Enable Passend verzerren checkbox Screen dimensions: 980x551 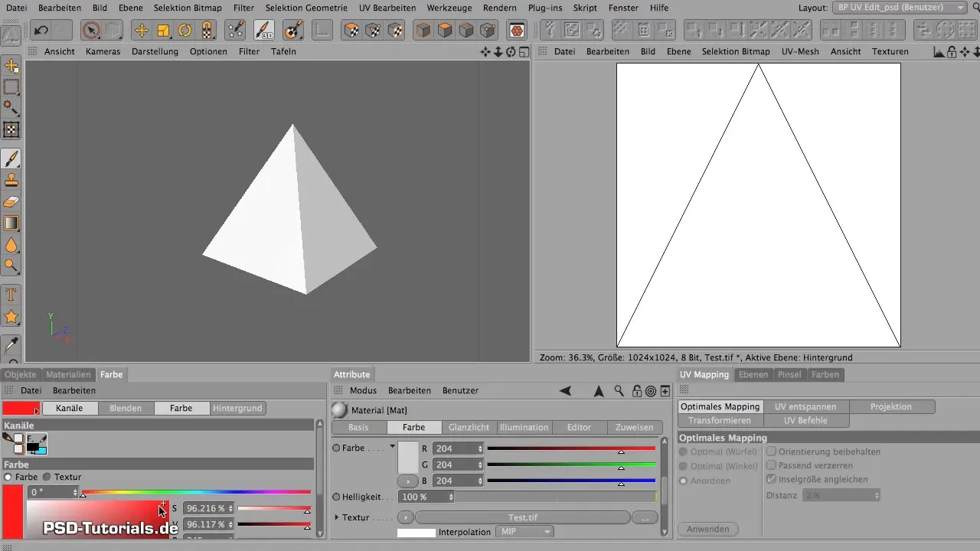(772, 465)
